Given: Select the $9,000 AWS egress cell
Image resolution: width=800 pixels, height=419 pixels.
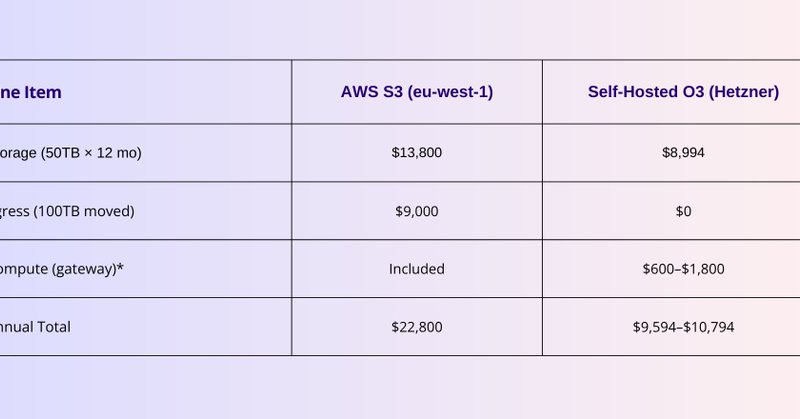Looking at the screenshot, I should point(417,211).
